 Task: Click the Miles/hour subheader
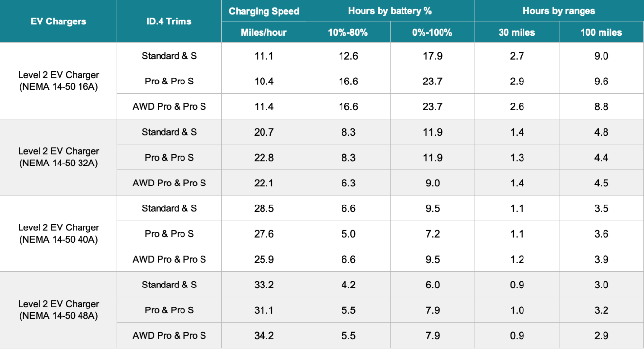click(x=264, y=32)
